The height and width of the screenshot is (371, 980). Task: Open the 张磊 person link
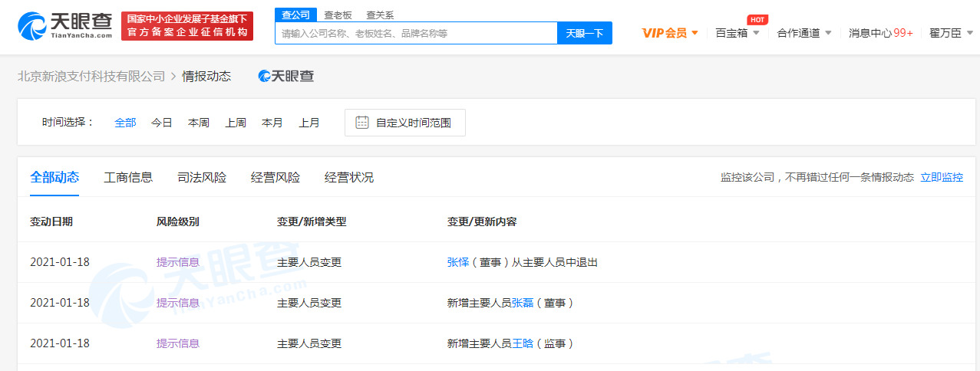523,303
